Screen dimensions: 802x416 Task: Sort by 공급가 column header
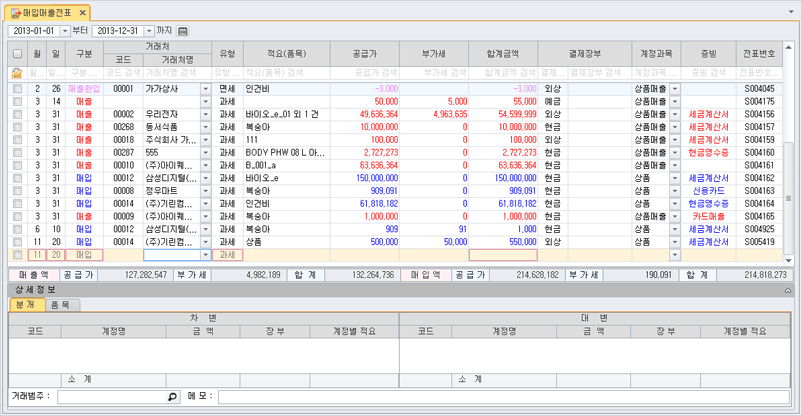(365, 54)
